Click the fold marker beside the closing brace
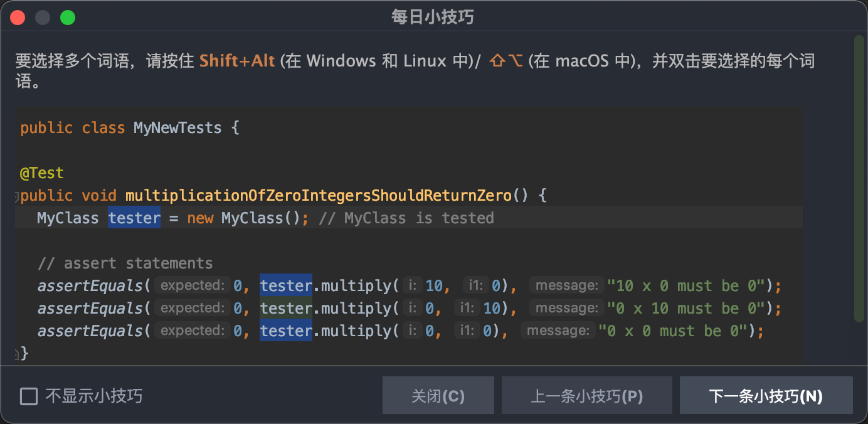Viewport: 868px width, 424px height. click(18, 354)
